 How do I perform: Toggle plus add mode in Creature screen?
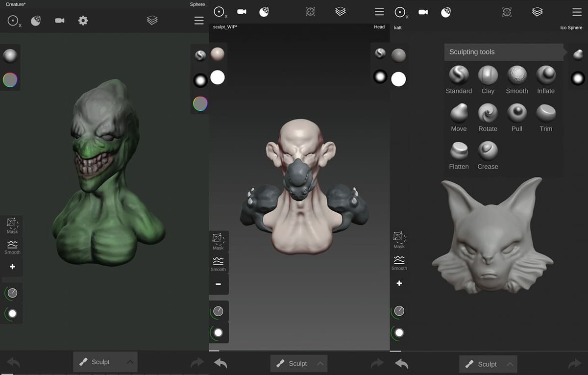(12, 267)
